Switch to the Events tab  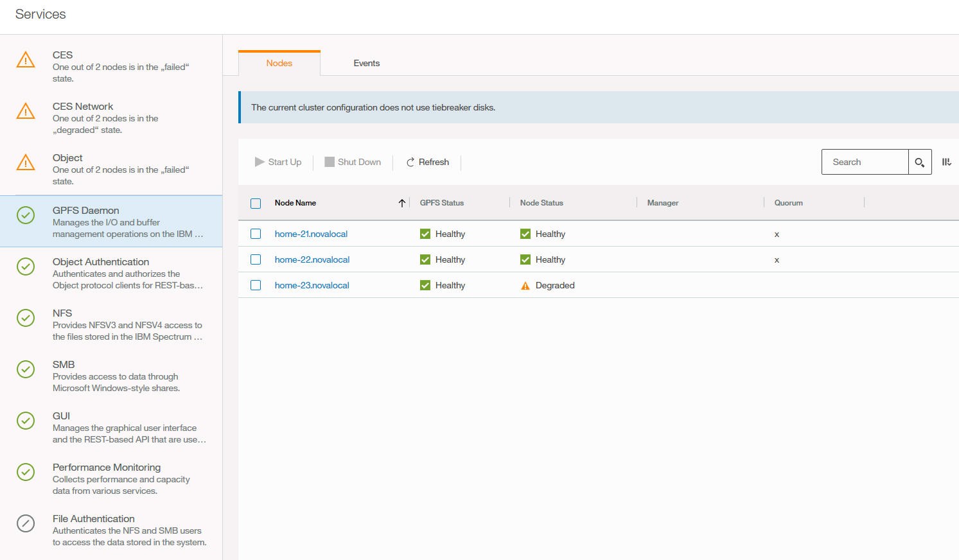pos(367,63)
